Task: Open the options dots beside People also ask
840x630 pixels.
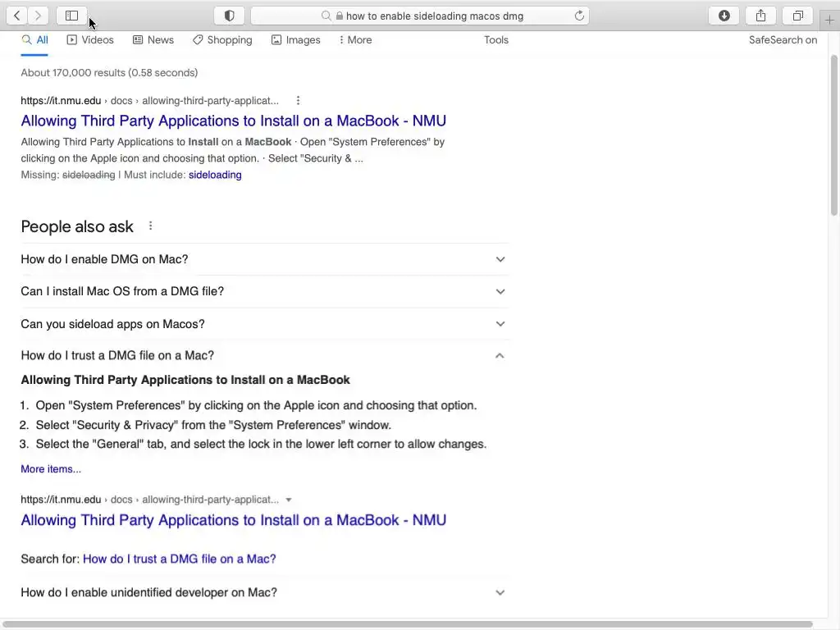Action: pos(150,226)
